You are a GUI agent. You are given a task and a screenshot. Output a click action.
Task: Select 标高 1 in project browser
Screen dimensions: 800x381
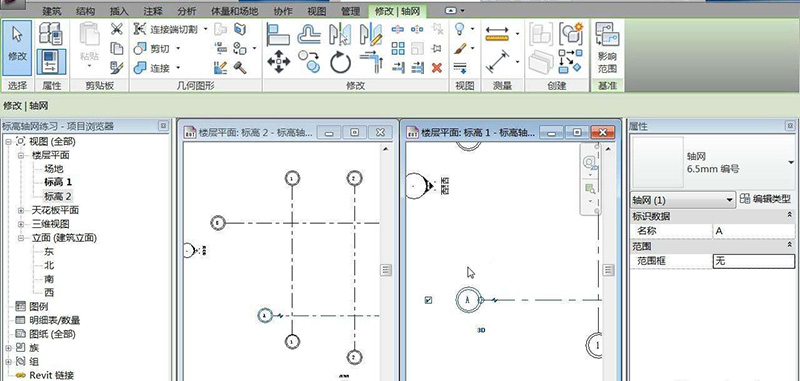coord(58,182)
